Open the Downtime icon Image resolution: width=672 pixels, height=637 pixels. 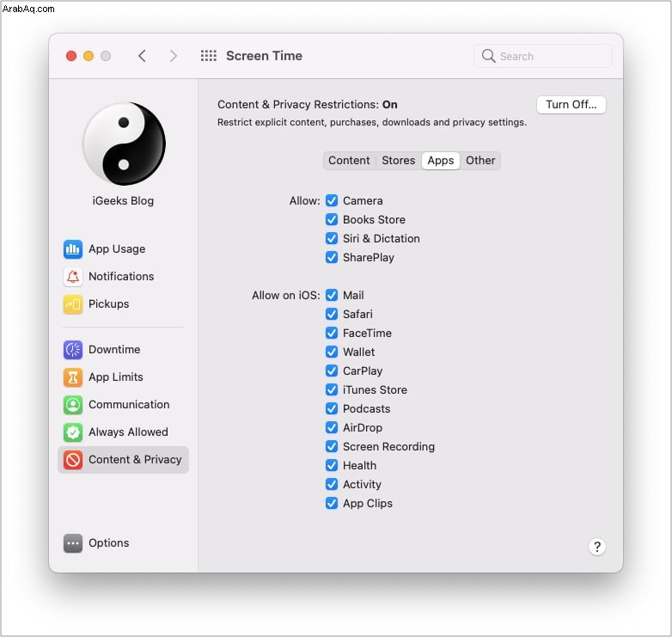tap(73, 349)
